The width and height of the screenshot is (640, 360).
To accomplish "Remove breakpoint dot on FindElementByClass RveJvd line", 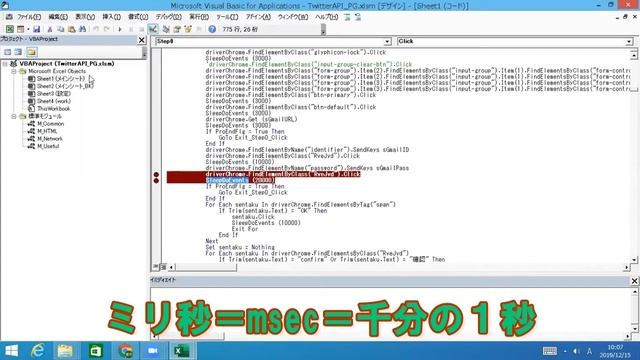I will 156,175.
